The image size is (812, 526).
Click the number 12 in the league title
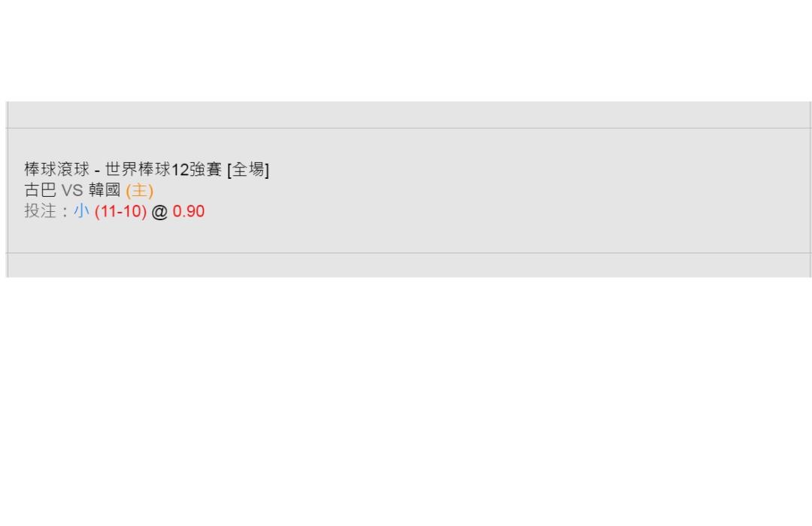[x=180, y=170]
